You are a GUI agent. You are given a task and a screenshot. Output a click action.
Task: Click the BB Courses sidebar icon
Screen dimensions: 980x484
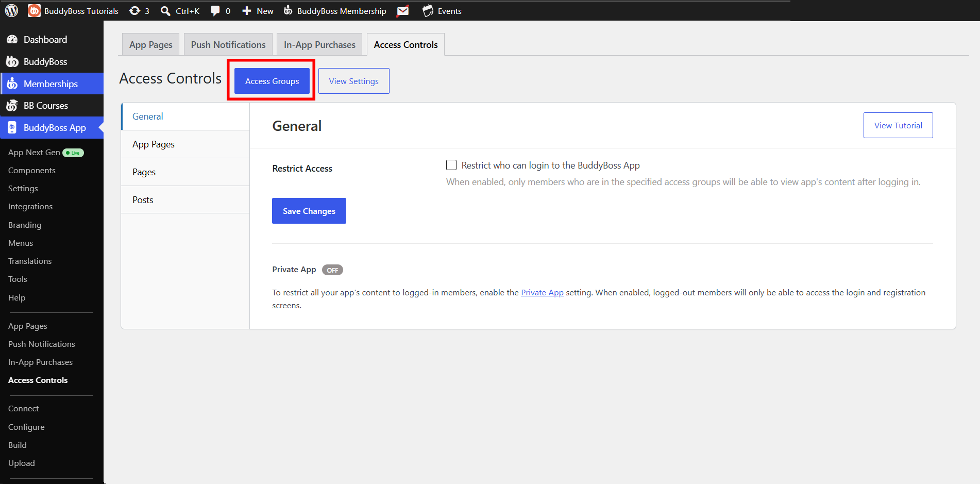tap(12, 106)
